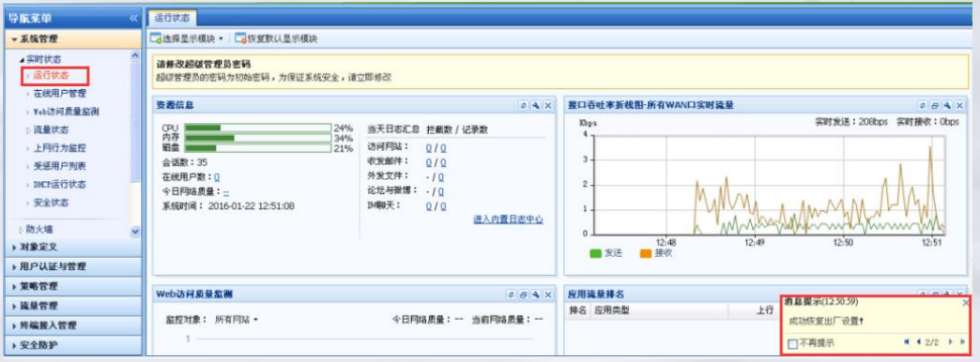Image resolution: width=980 pixels, height=362 pixels.
Task: Click the 磁盘 usage progress bar
Action: coord(258,148)
